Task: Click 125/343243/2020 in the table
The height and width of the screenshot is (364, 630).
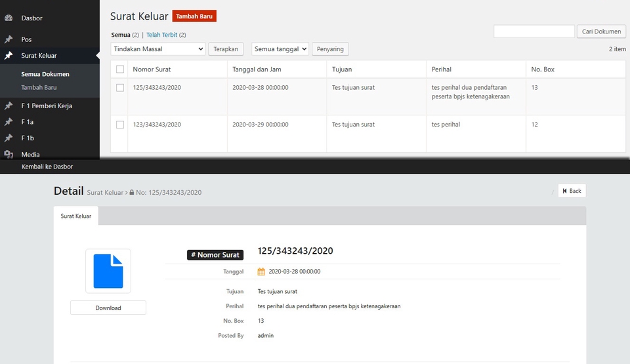Action: point(157,88)
